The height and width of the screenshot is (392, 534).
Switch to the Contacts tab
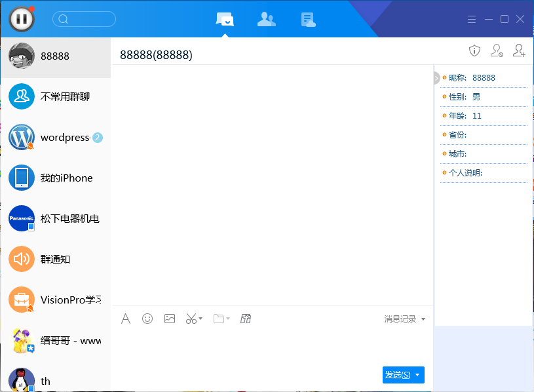pos(266,19)
